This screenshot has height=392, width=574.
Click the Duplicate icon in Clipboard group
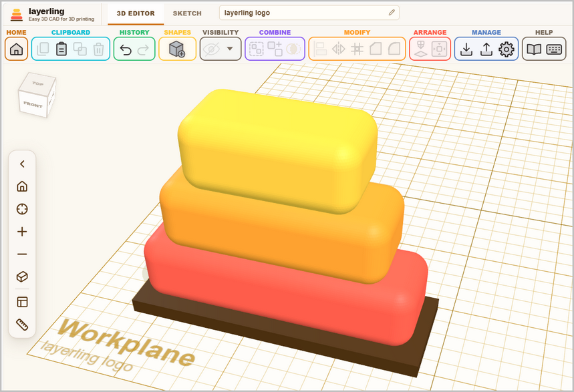pos(80,49)
